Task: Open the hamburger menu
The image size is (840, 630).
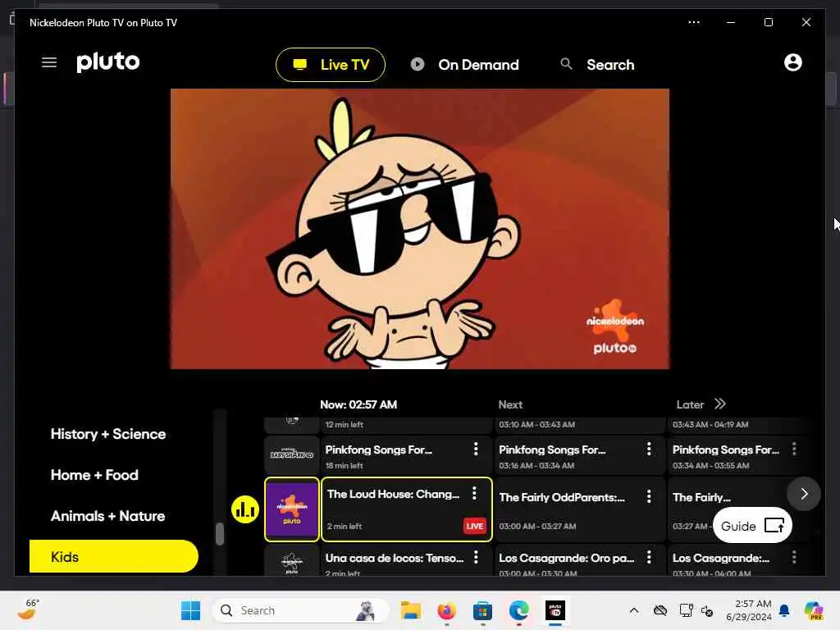Action: point(49,62)
